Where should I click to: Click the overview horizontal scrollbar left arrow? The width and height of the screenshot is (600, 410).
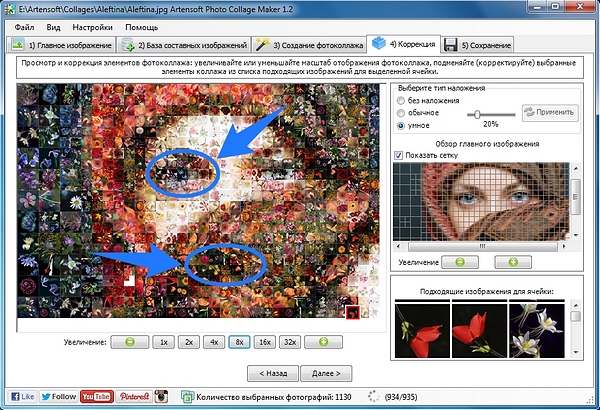[398, 247]
